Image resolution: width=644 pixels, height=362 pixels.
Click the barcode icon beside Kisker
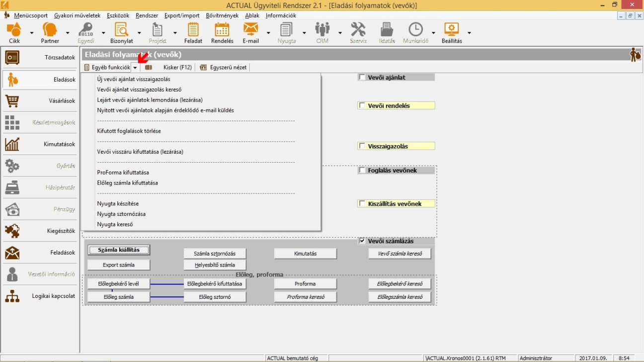(x=149, y=67)
